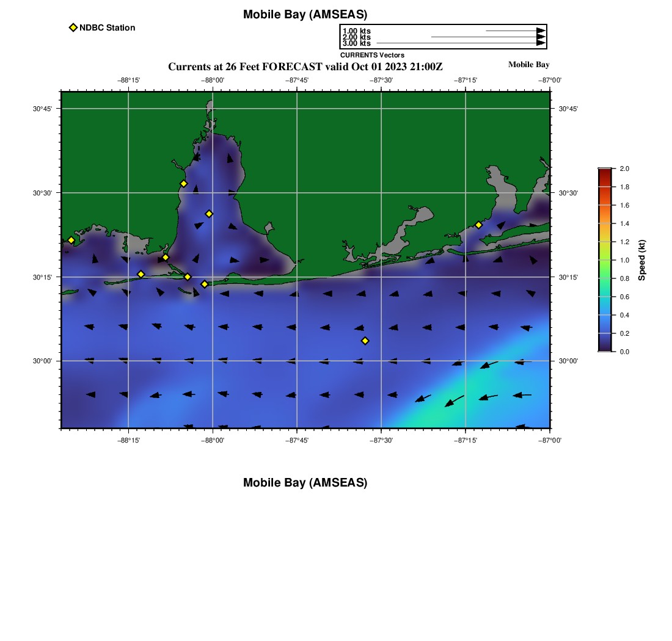
Task: Click the left axis label "30°45'"
Action: coord(42,109)
